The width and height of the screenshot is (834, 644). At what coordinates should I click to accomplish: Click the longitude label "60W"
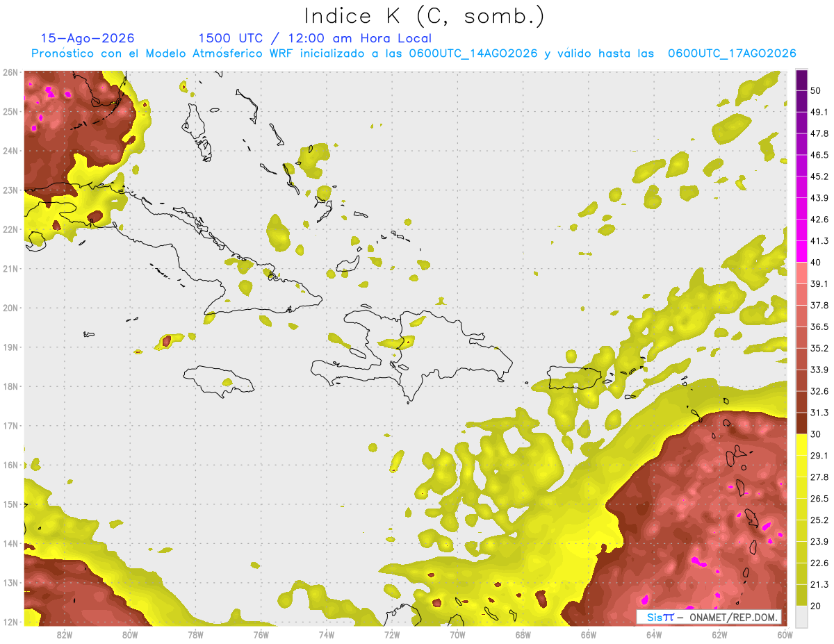tap(784, 634)
